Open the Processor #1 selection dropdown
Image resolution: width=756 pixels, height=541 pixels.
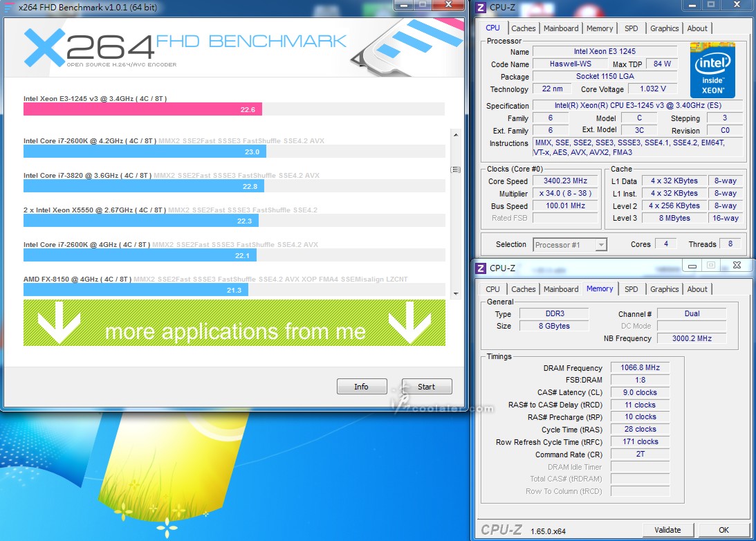[x=570, y=245]
